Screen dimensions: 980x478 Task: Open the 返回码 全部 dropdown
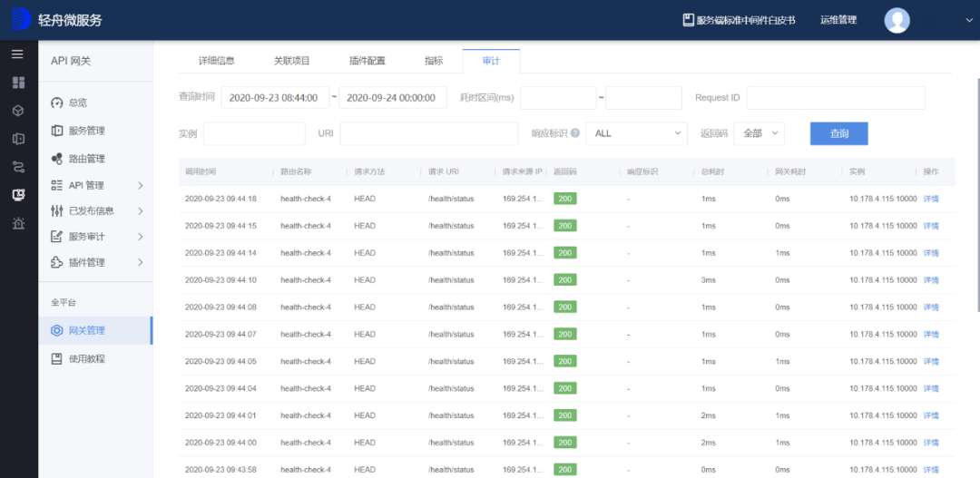pos(759,133)
